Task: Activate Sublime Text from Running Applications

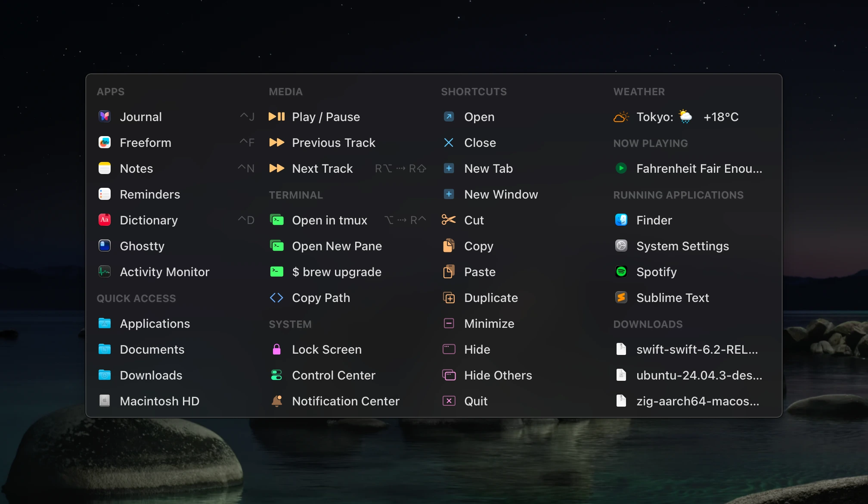Action: (x=673, y=298)
